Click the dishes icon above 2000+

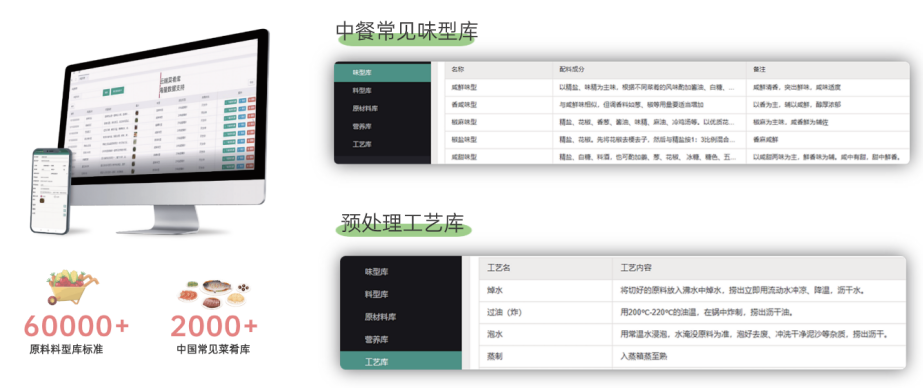point(214,294)
